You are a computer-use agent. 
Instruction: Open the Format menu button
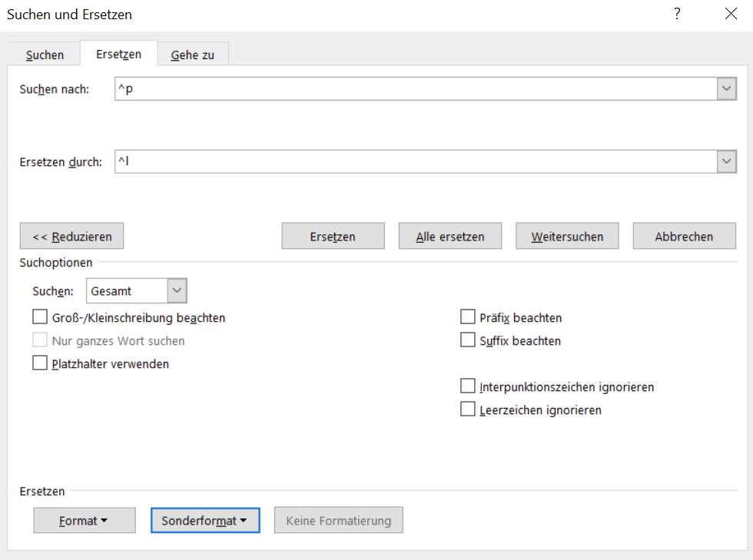85,521
